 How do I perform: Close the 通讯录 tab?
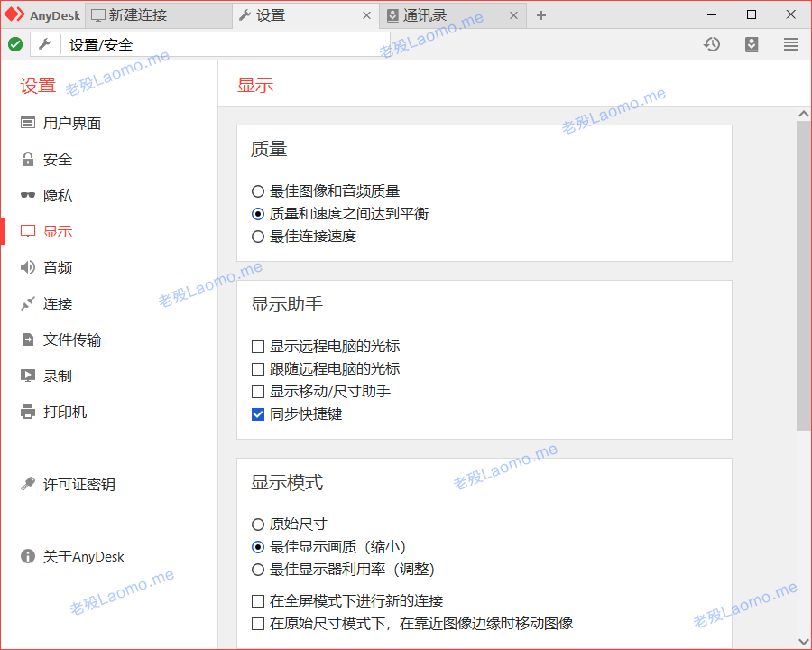(513, 15)
